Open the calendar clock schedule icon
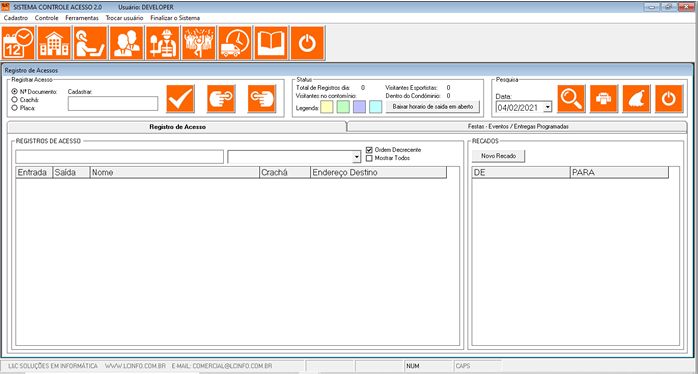698x374 pixels. click(x=19, y=43)
